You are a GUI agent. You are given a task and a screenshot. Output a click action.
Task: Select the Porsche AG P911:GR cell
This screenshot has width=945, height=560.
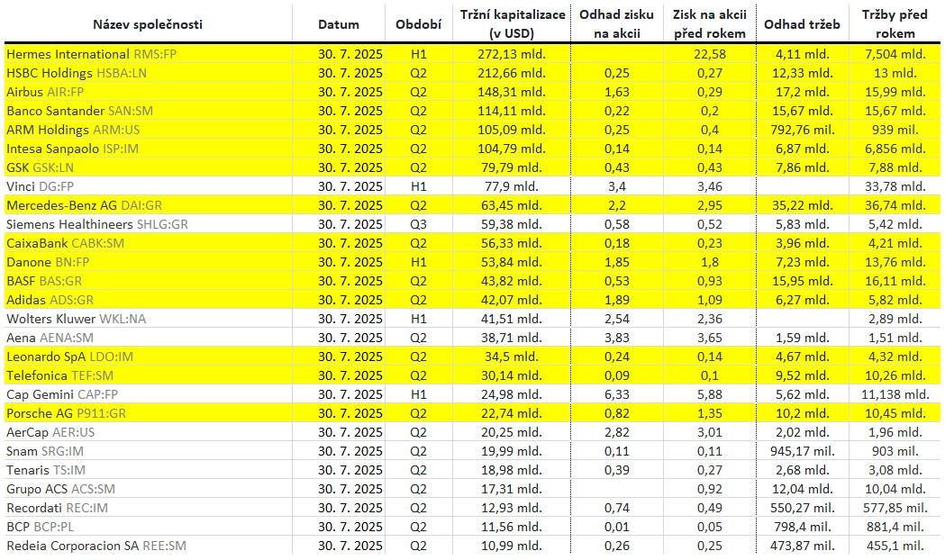pos(149,413)
